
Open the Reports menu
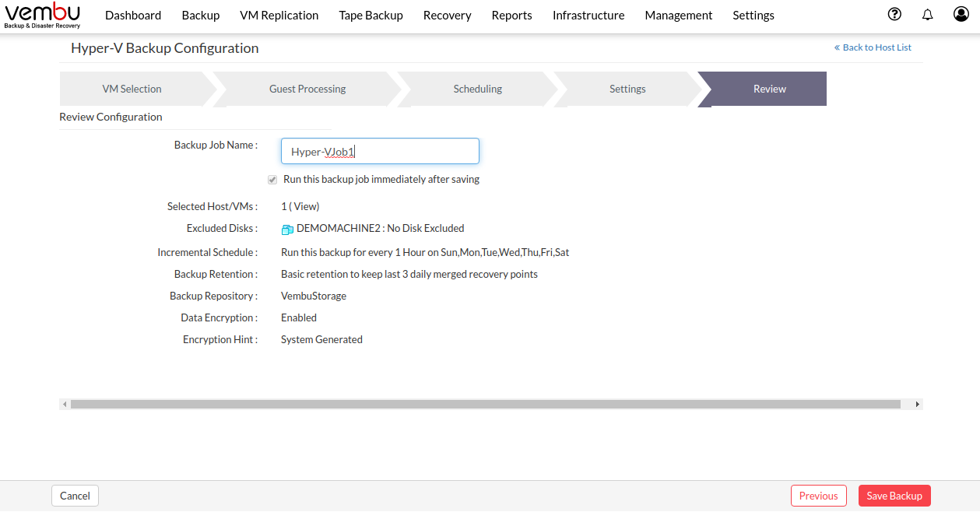(x=512, y=16)
